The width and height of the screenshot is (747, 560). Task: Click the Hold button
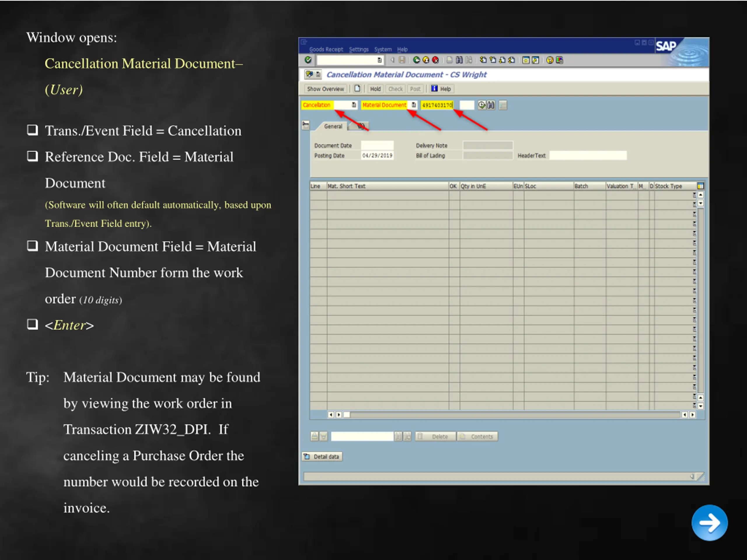click(375, 89)
